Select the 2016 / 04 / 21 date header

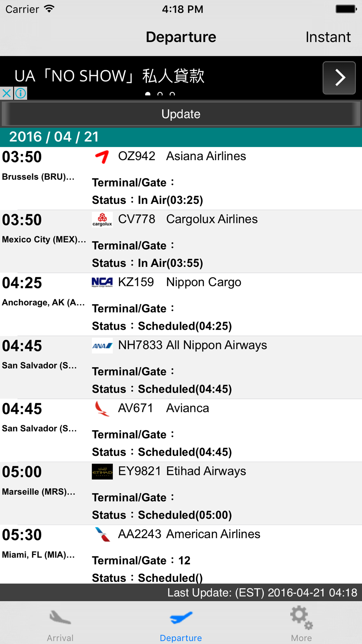tap(181, 137)
